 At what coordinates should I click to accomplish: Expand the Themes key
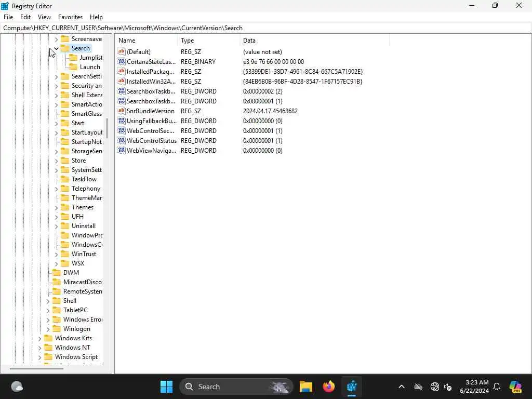[x=56, y=207]
